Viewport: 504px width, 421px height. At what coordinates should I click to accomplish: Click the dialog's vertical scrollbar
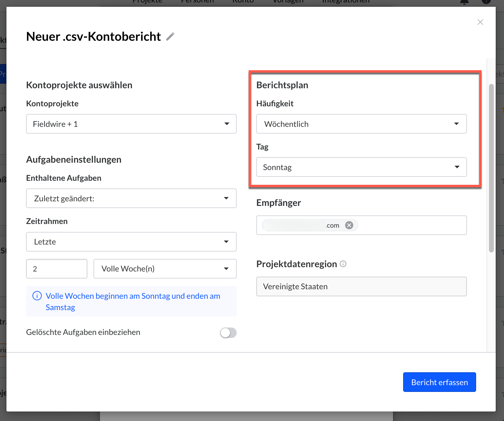point(491,168)
